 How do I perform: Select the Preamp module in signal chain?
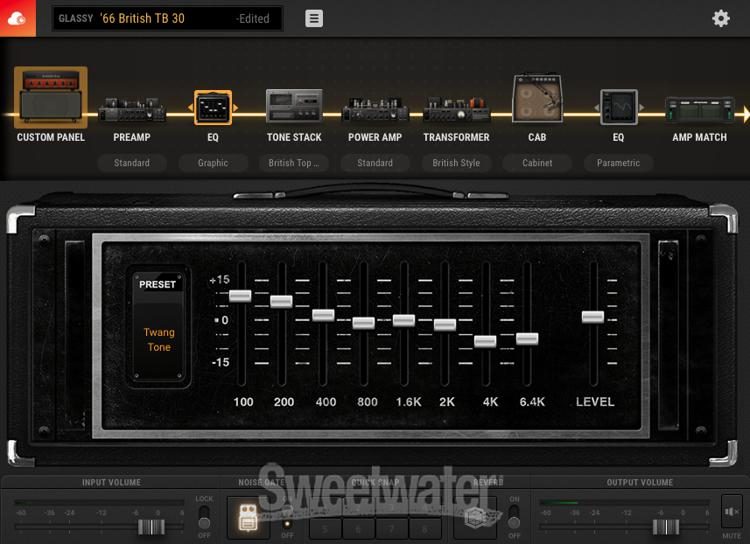[132, 110]
